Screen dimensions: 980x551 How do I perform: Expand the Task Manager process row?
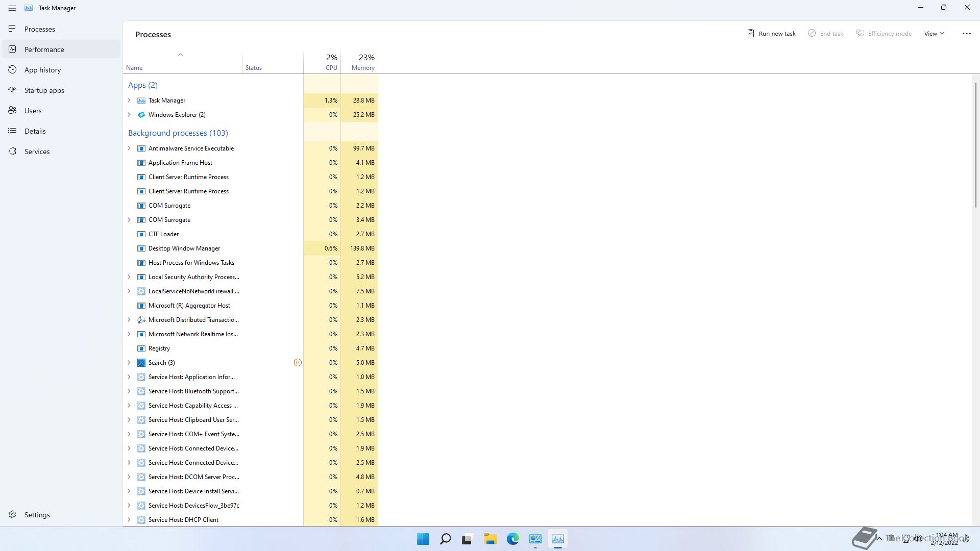[x=129, y=101]
